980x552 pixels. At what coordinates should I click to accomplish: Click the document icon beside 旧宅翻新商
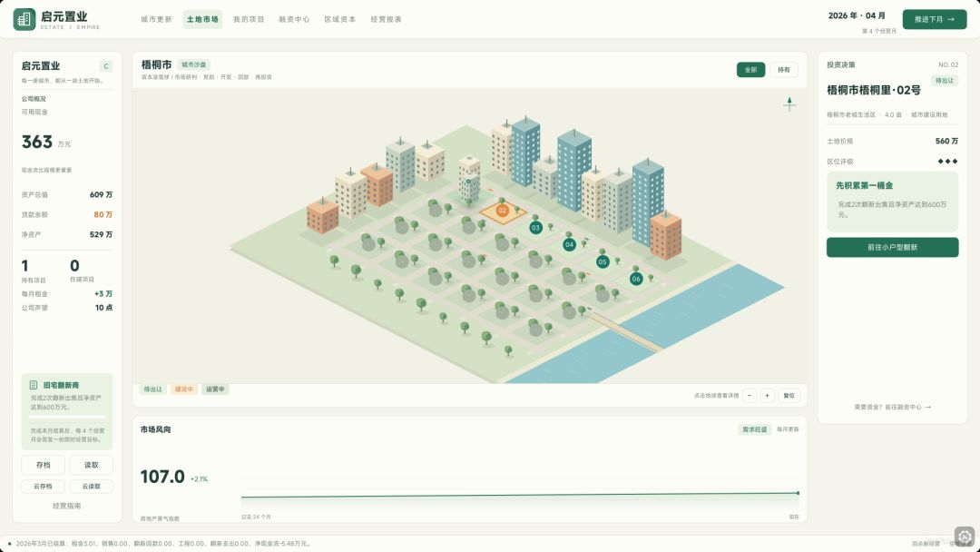pos(34,385)
